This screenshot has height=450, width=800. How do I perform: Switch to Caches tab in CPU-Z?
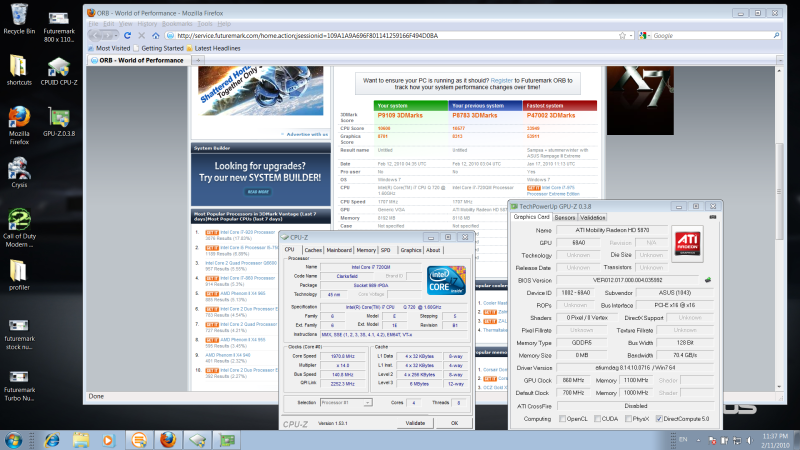coord(313,250)
